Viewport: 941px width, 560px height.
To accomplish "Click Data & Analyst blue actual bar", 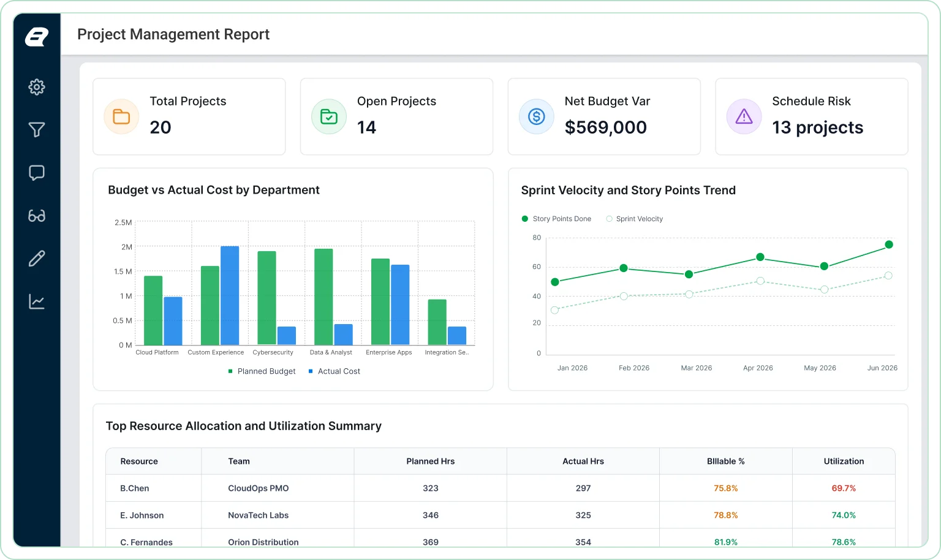I will click(343, 335).
